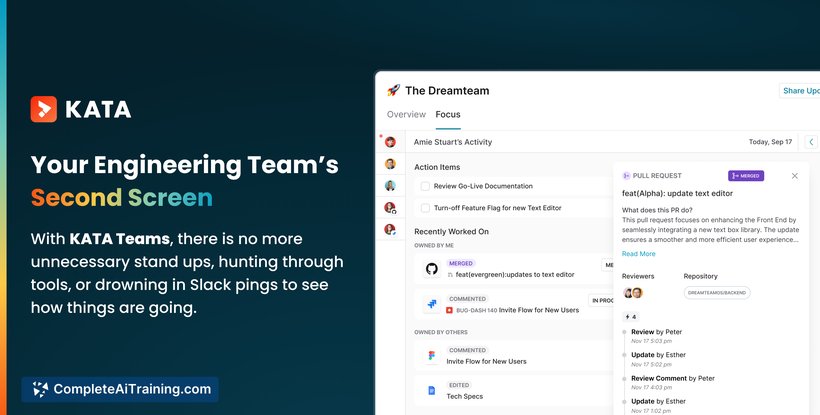Select the fifth team member avatar
This screenshot has width=820, height=415.
(x=390, y=229)
